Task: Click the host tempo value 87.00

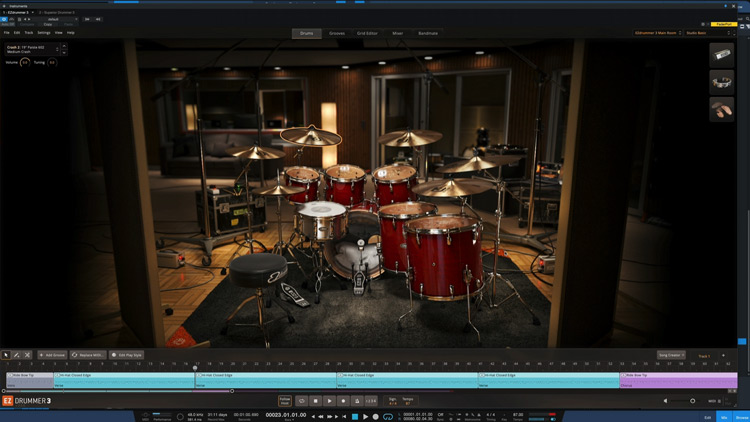Action: 518,414
